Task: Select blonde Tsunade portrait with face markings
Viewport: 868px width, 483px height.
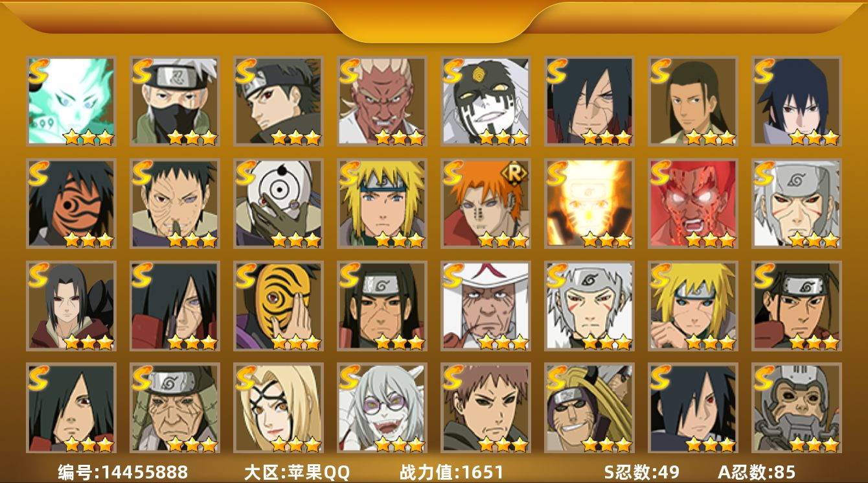Action: tap(279, 408)
